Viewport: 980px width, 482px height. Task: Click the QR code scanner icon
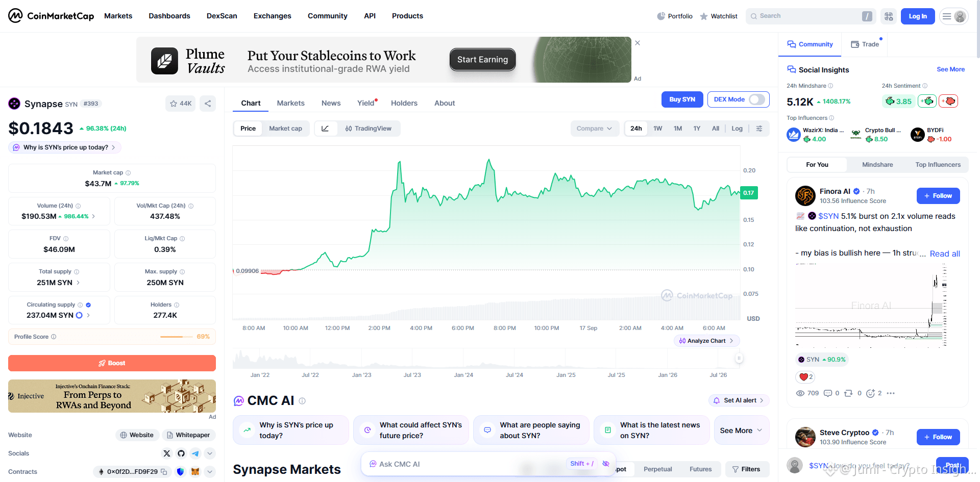coord(889,16)
